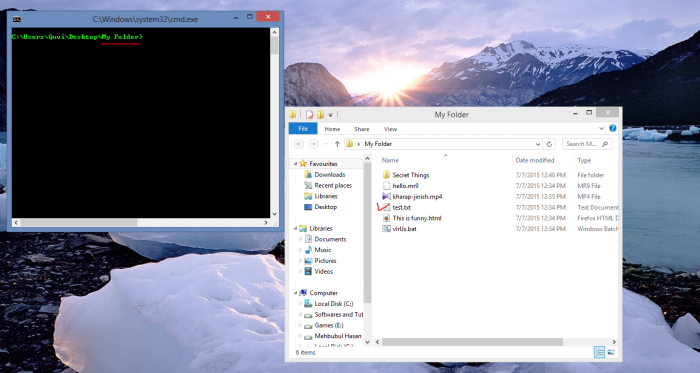The width and height of the screenshot is (700, 373).
Task: Open the Games (E:) drive
Action: click(x=329, y=325)
